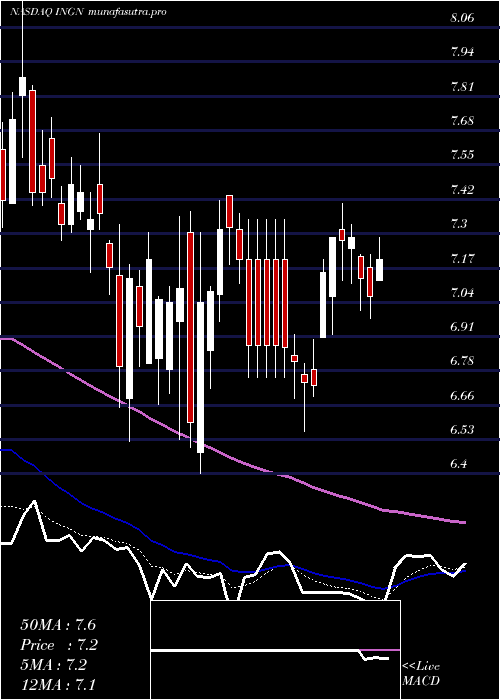Viewport: 500px width, 700px height.
Task: Select the 7.3 price axis label
Action: [459, 224]
